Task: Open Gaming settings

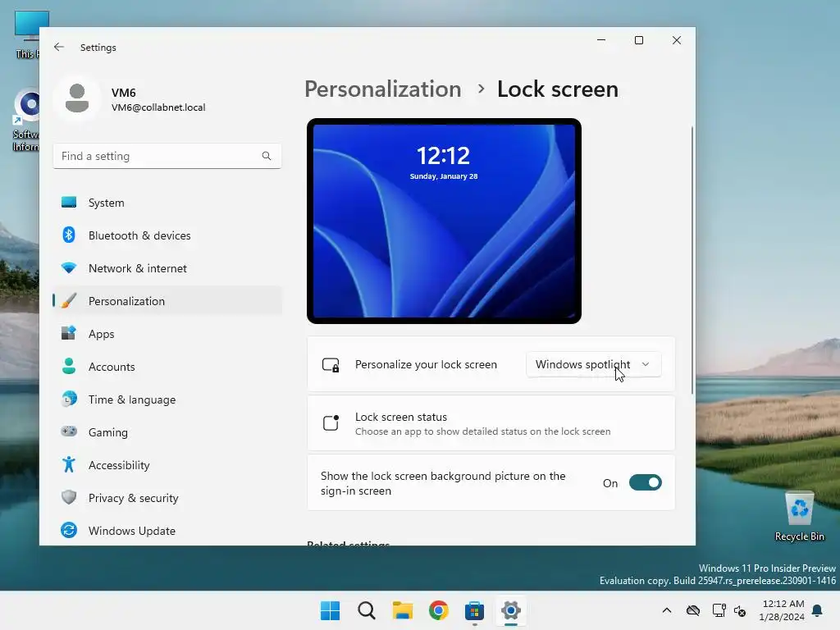Action: (167, 431)
